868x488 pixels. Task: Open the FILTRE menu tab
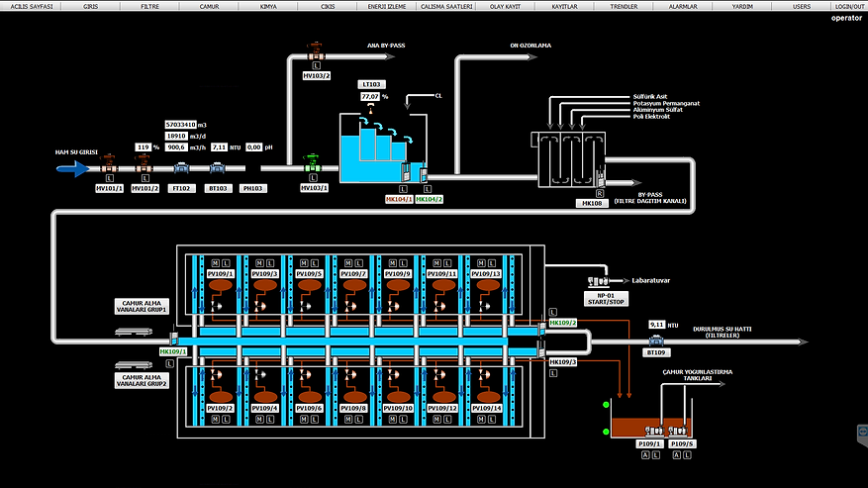(x=150, y=6)
